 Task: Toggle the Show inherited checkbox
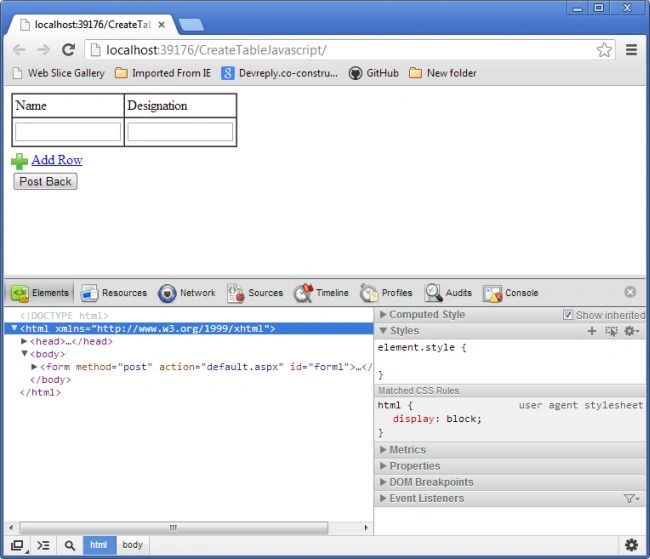[568, 315]
